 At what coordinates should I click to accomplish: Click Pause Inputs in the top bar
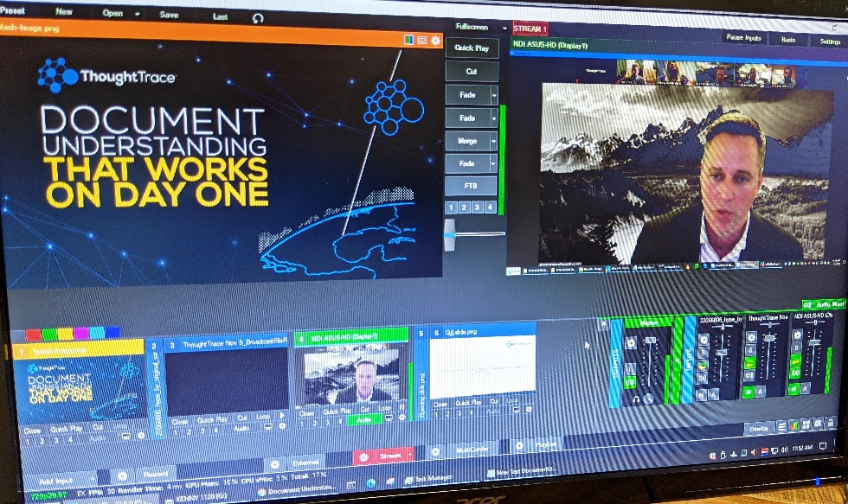pyautogui.click(x=742, y=38)
